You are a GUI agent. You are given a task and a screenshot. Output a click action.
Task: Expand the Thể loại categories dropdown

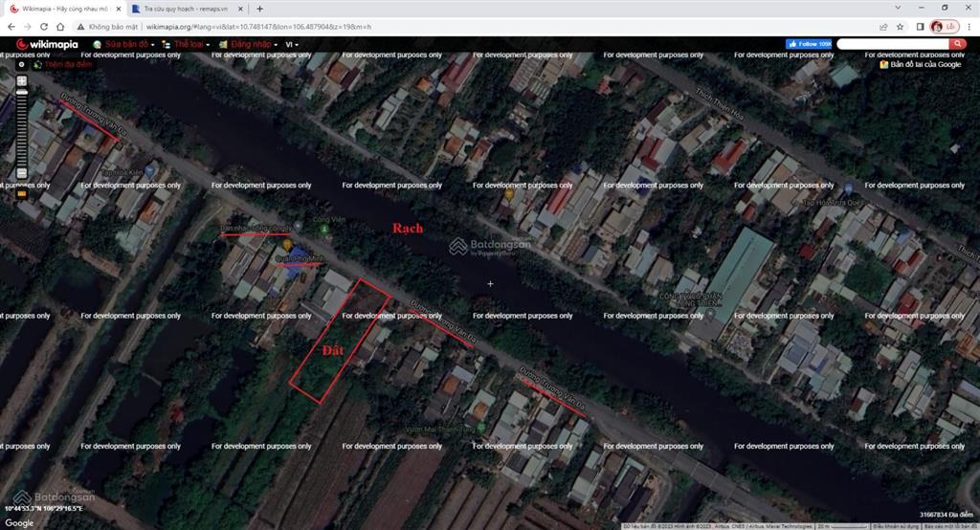(186, 44)
